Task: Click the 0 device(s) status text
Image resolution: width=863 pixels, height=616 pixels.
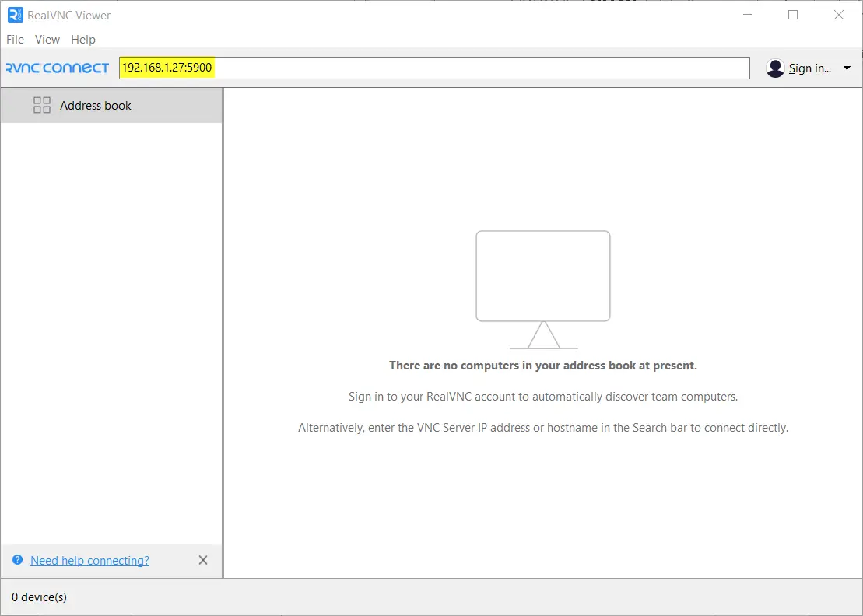Action: tap(39, 597)
